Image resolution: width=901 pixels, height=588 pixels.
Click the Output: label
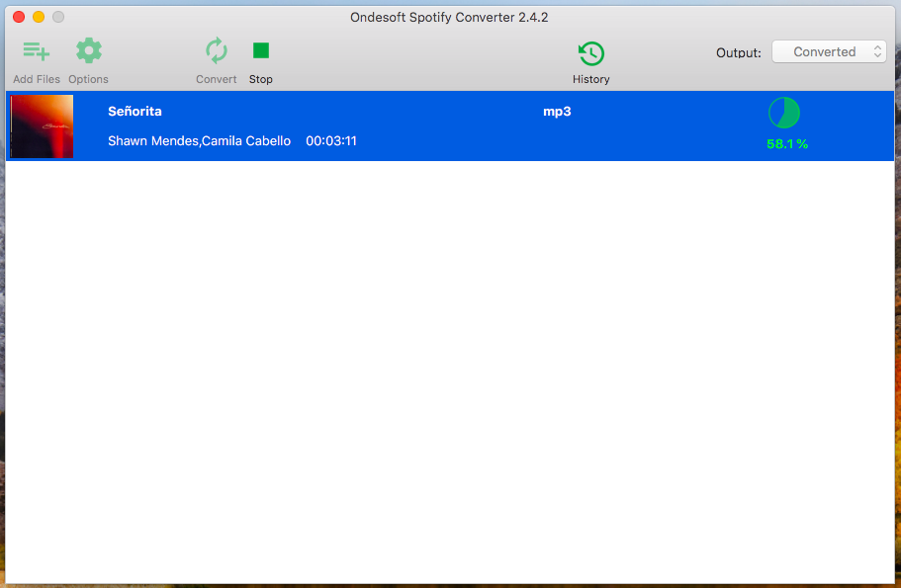coord(739,52)
